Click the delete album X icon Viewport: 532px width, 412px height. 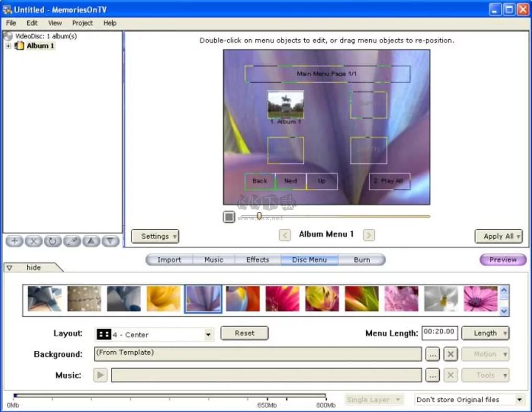34,241
